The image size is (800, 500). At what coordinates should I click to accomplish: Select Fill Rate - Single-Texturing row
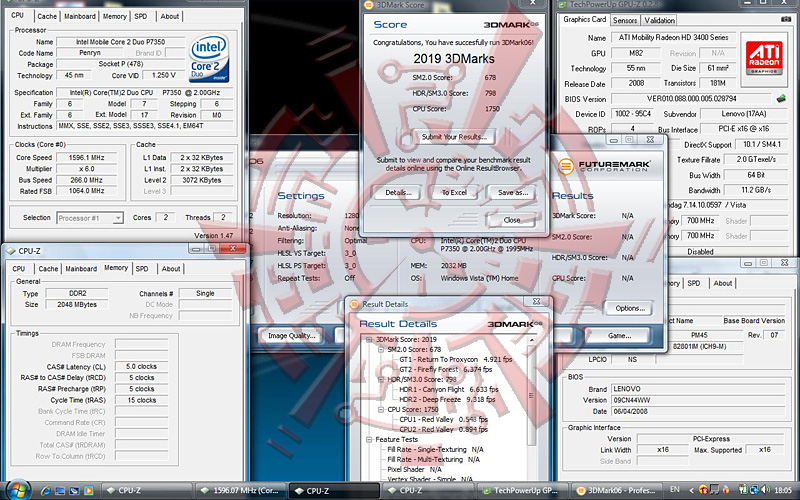435,450
